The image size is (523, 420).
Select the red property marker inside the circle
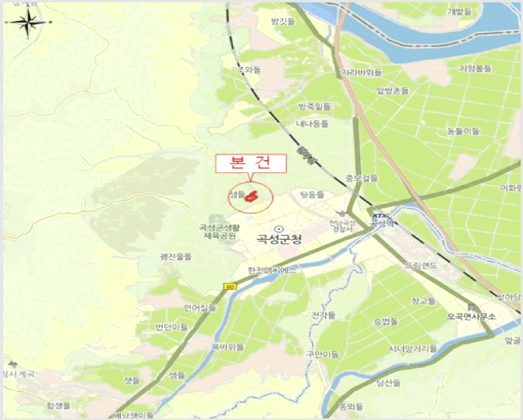252,196
